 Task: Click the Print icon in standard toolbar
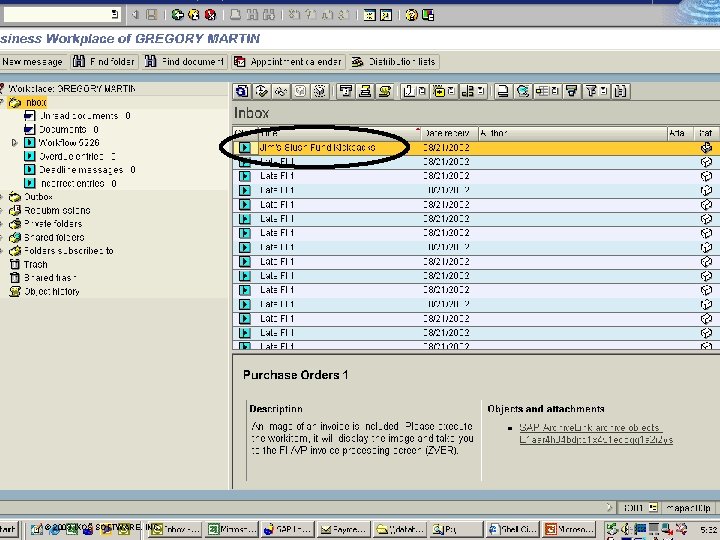click(x=235, y=15)
